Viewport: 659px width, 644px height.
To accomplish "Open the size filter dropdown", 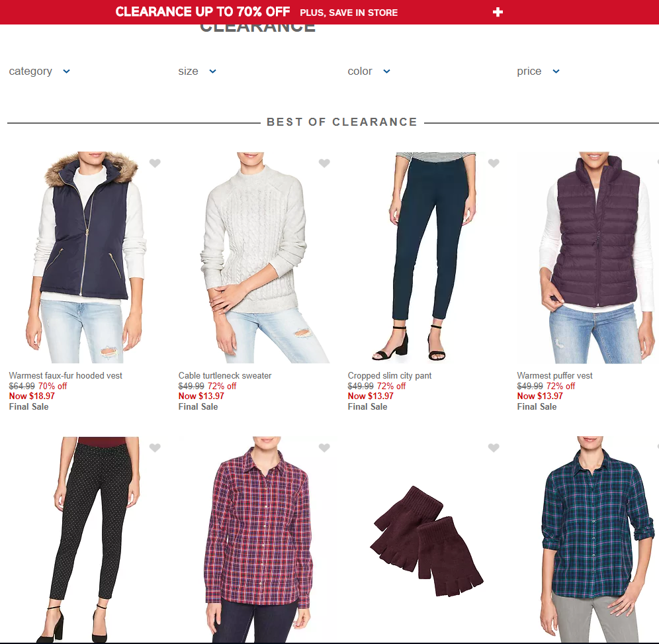I will tap(197, 71).
